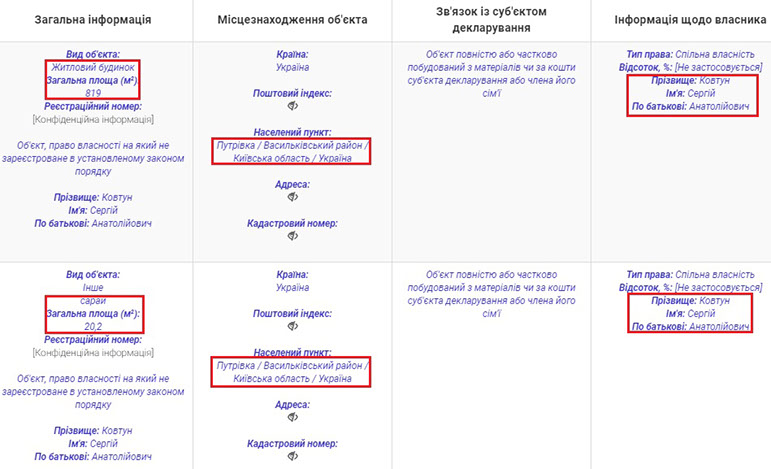Click hidden postal index icon for сараи row
This screenshot has width=771, height=469.
tap(292, 327)
